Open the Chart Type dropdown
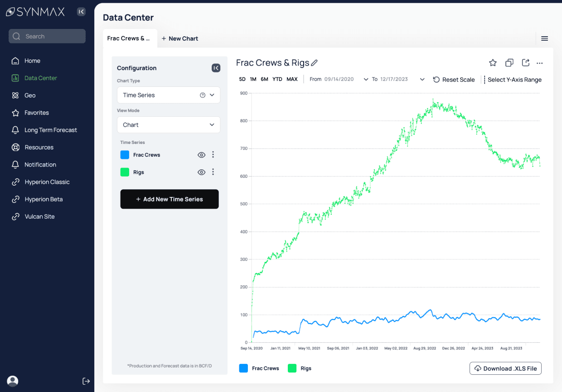The width and height of the screenshot is (562, 392). point(168,95)
